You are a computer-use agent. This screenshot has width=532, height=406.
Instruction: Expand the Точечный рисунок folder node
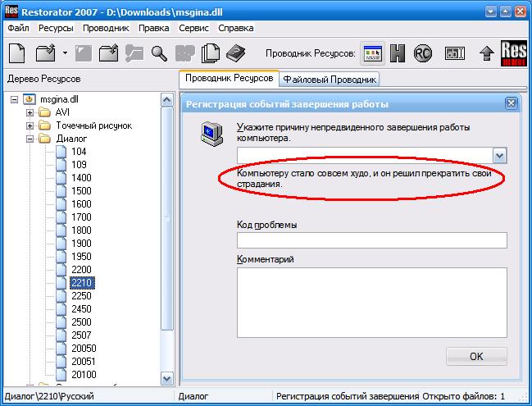pos(30,125)
